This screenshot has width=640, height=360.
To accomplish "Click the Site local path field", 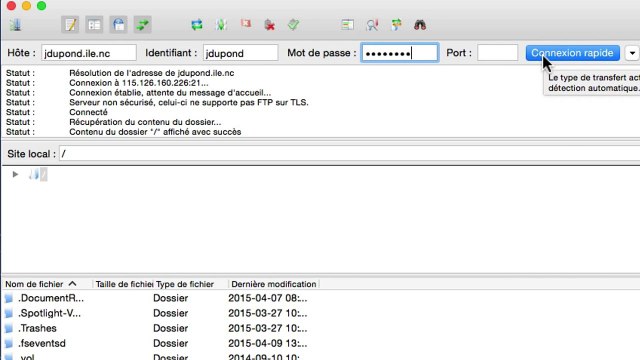I will point(349,153).
